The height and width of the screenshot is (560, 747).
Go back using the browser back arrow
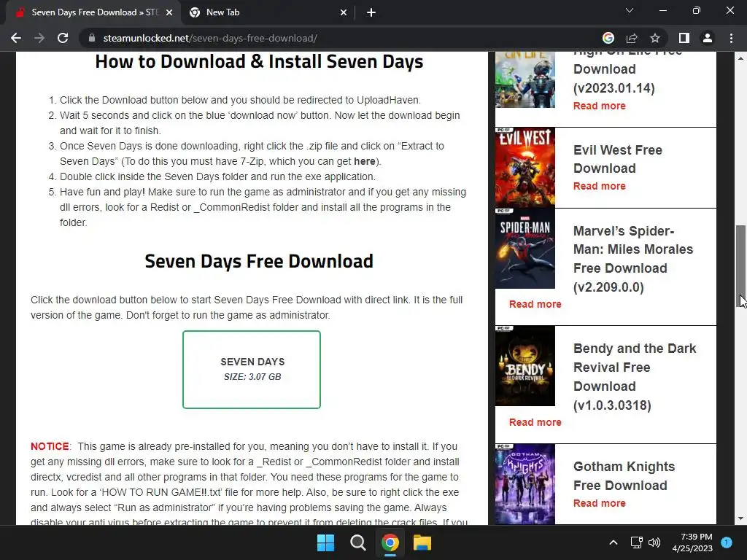[x=16, y=38]
